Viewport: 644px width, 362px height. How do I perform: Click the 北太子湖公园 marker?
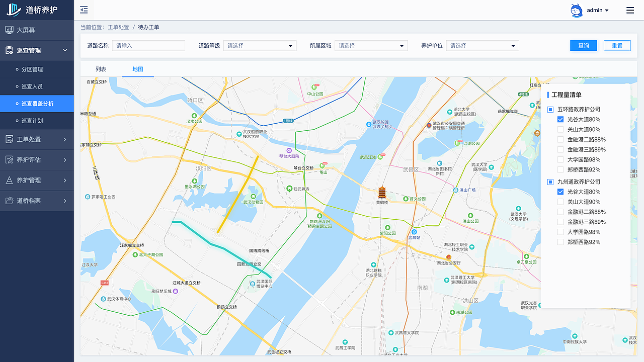tap(135, 254)
